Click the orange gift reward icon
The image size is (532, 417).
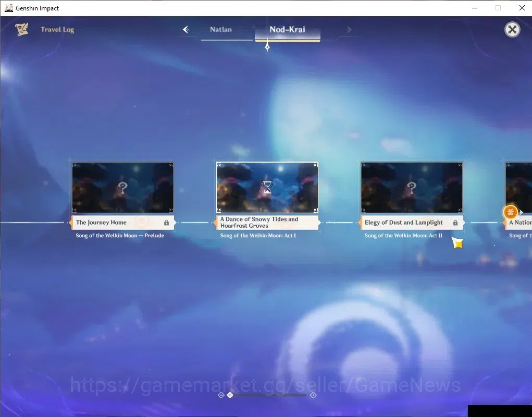click(510, 212)
